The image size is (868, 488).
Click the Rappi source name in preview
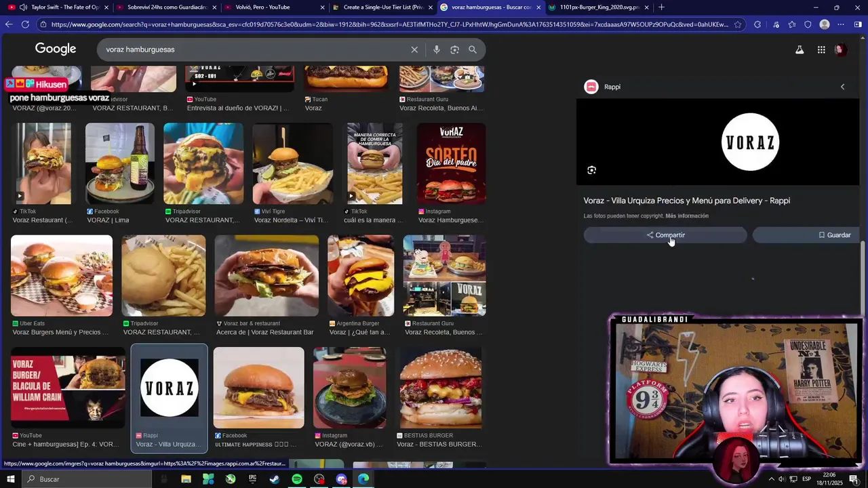612,87
